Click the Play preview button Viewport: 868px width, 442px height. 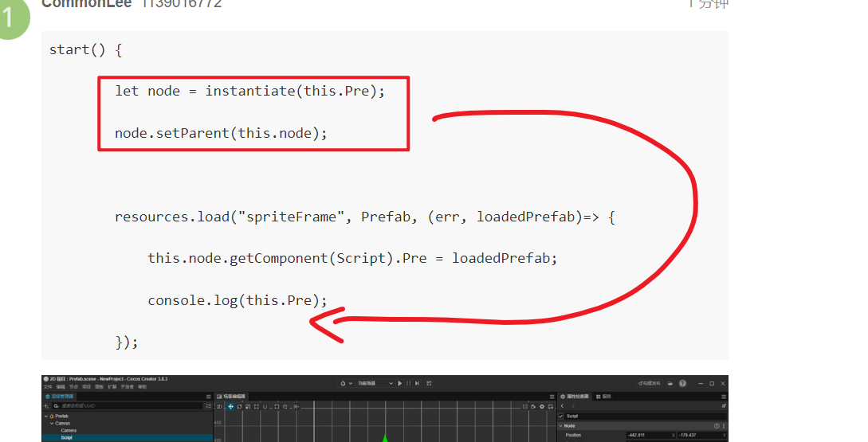399,383
